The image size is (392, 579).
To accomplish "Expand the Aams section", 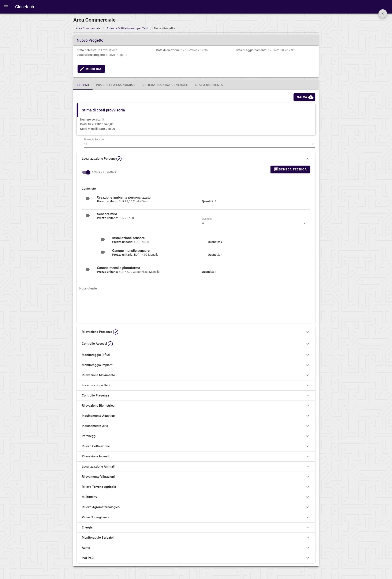I will (196, 548).
